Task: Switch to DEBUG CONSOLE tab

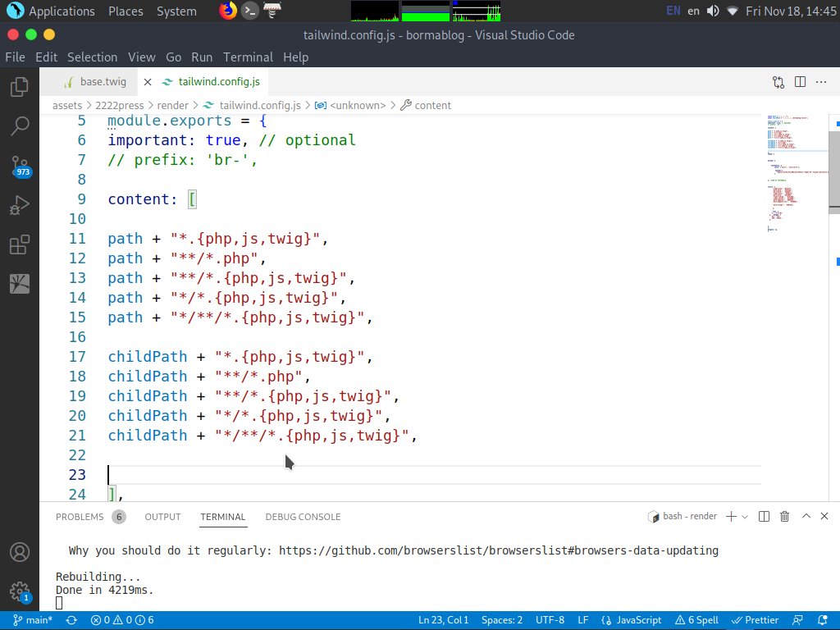Action: pos(303,517)
